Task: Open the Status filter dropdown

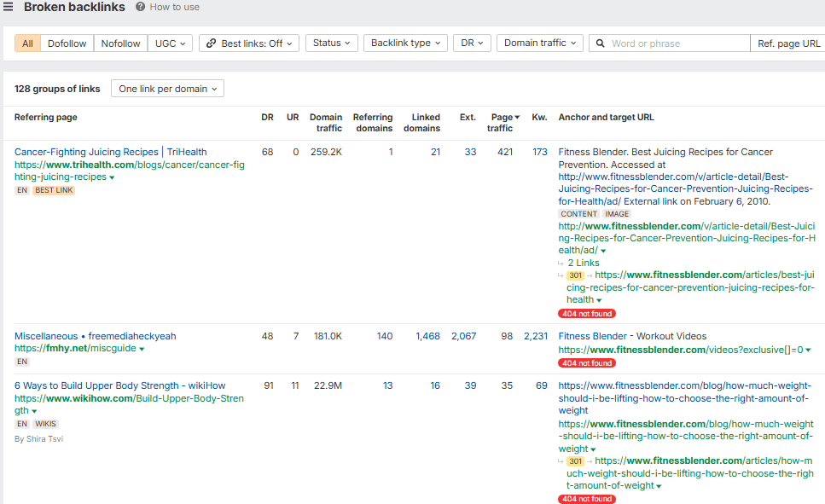Action: tap(332, 43)
